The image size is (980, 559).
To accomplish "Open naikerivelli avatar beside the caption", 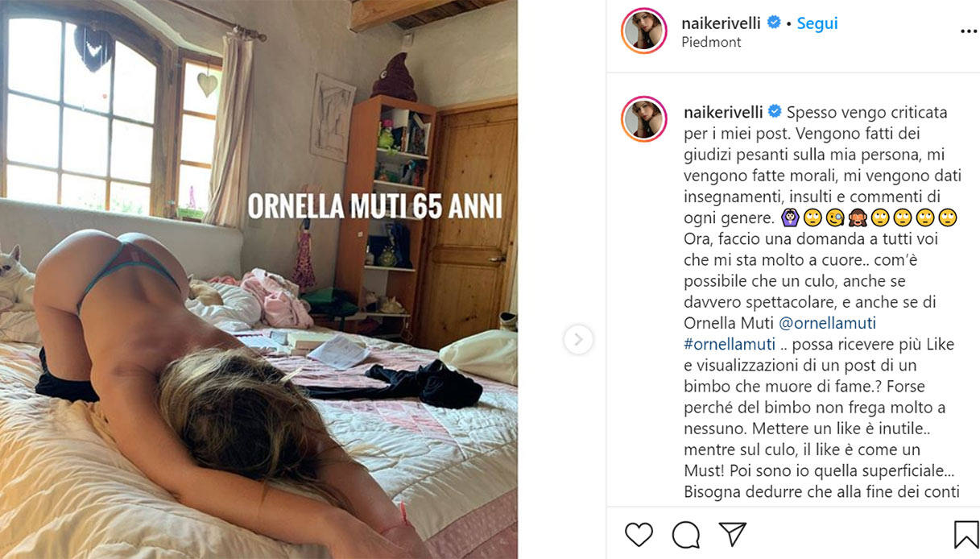I will (x=644, y=119).
